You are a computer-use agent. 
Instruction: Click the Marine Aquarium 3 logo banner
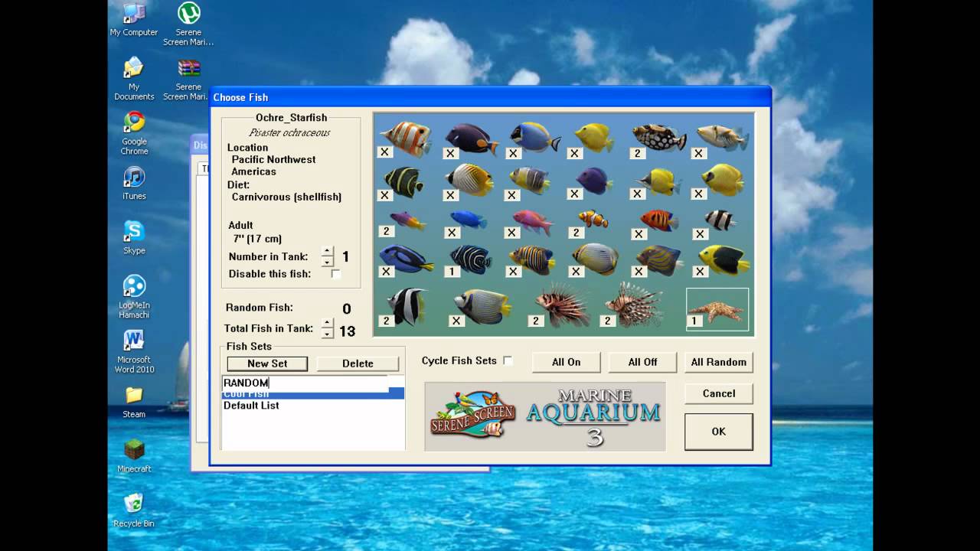tap(545, 417)
